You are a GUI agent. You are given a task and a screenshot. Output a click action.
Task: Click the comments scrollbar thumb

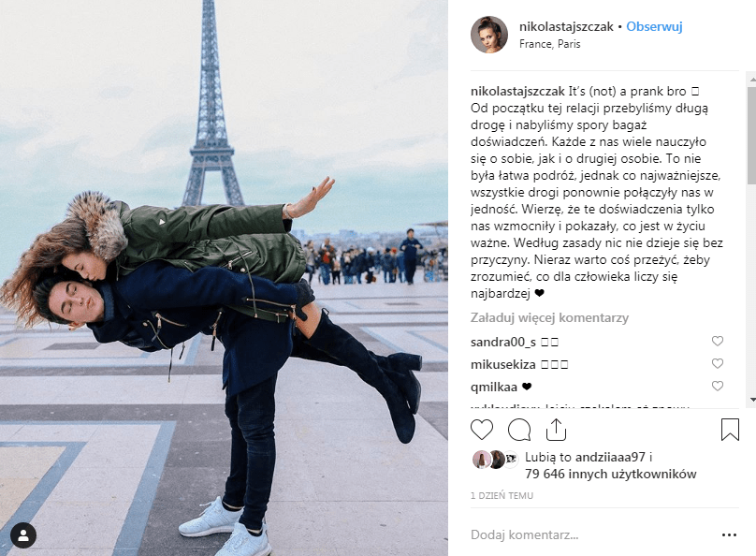coord(751,136)
